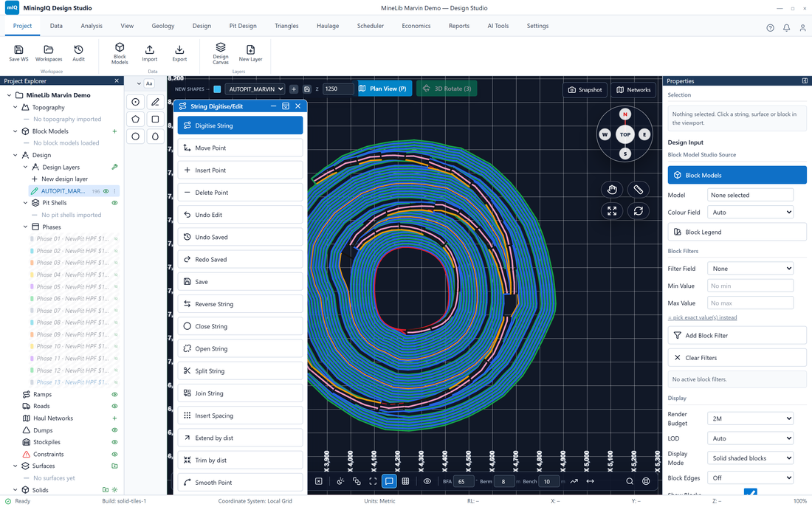
Task: Click the BFA angle field showing 65
Action: (464, 481)
